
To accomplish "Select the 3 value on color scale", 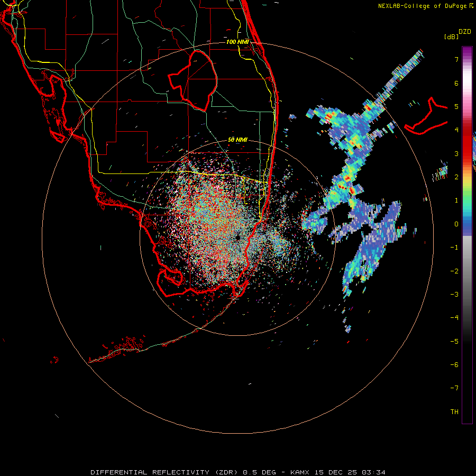I will pyautogui.click(x=456, y=153).
